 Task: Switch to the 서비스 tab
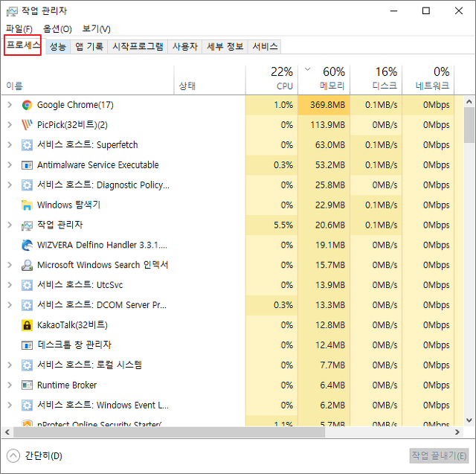pos(265,47)
